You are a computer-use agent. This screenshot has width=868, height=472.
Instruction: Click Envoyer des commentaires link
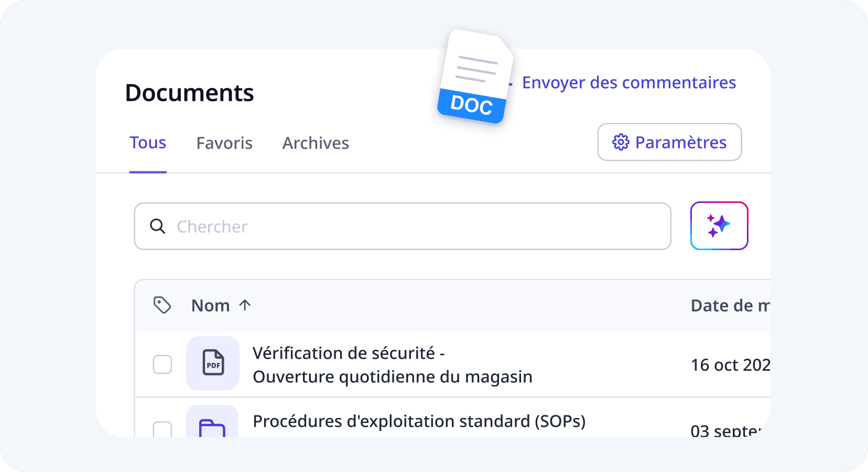tap(629, 83)
